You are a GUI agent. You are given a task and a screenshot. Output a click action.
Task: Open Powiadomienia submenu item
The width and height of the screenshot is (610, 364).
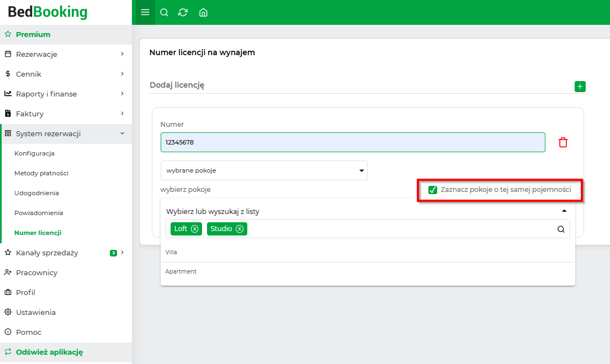pos(39,213)
